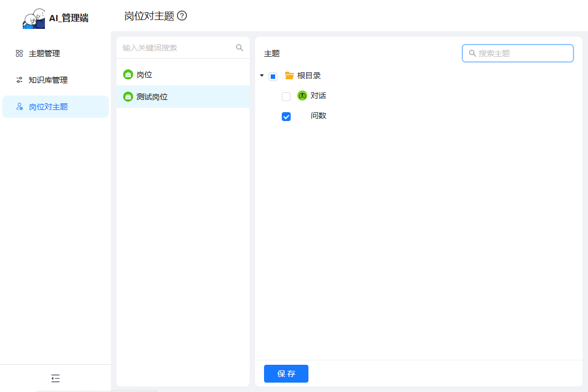Select 岗位对主题 menu item in sidebar
Screen dimensions: 588x392
[48, 107]
